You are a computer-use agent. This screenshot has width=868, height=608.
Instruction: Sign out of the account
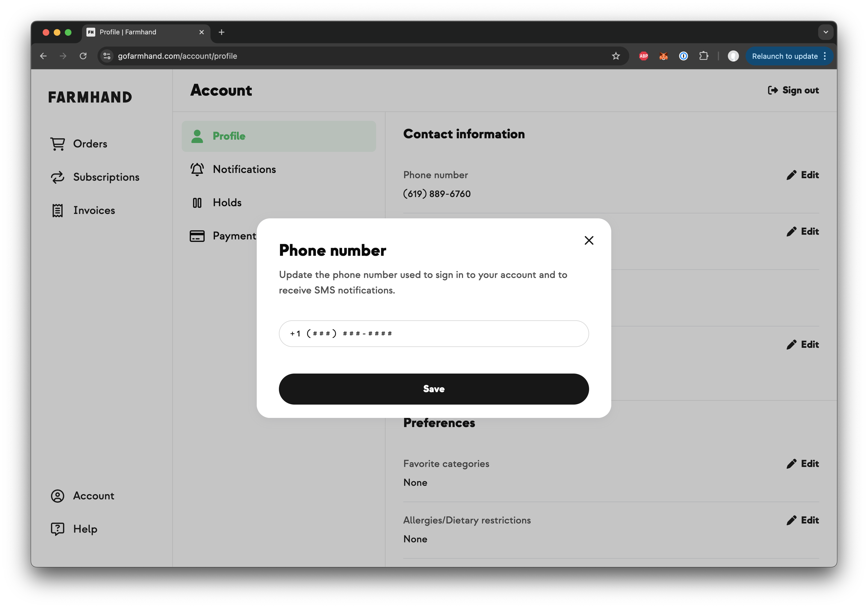[793, 90]
